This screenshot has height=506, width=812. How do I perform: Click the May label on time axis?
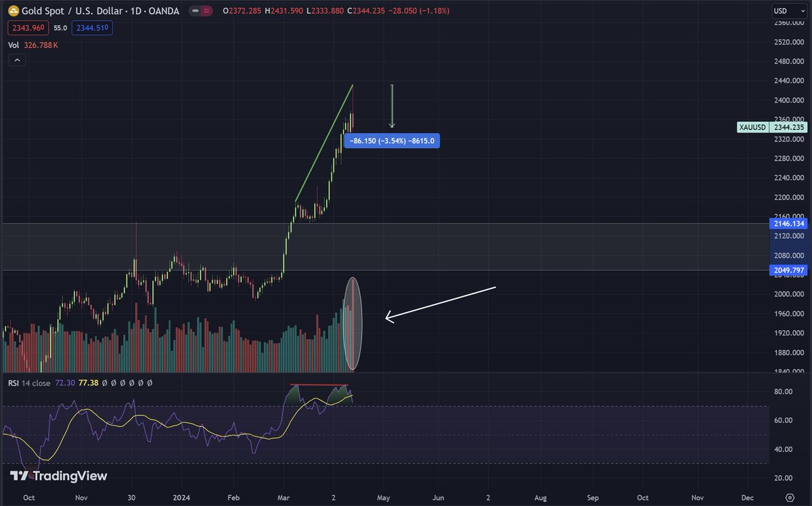[385, 497]
